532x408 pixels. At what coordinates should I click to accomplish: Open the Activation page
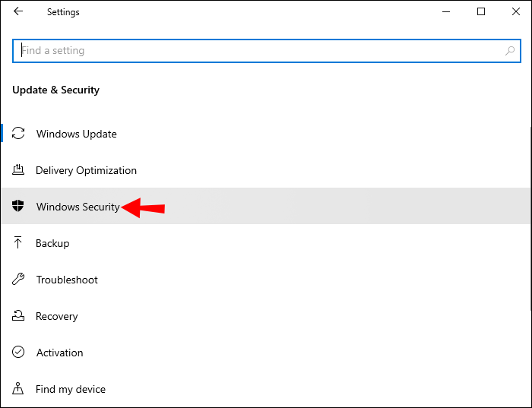click(60, 353)
